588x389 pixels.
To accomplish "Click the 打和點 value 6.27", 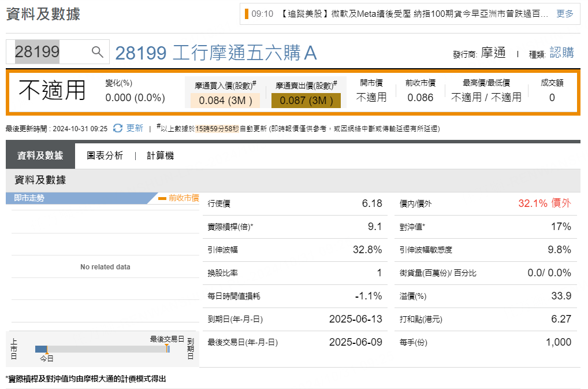I will click(x=561, y=319).
